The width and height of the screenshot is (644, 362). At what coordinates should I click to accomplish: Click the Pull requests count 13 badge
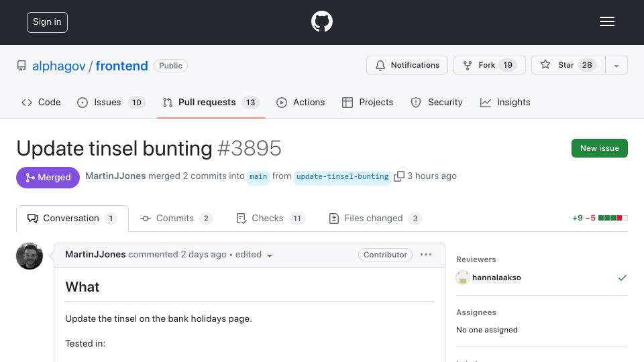coord(250,102)
